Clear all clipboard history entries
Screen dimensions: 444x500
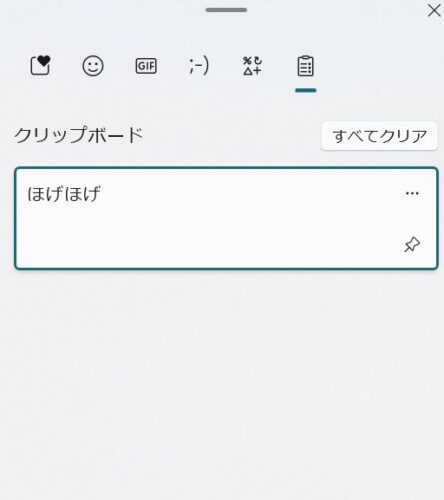379,136
